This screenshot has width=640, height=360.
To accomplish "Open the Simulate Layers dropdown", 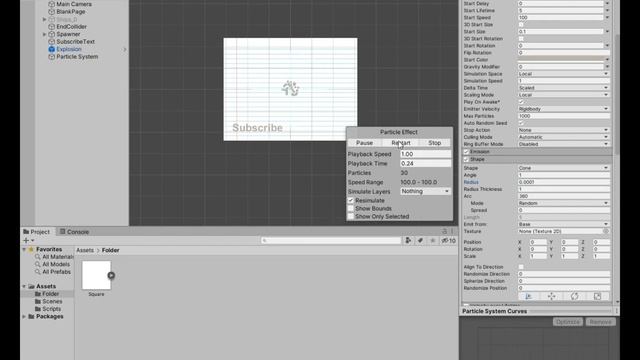I will (x=425, y=191).
